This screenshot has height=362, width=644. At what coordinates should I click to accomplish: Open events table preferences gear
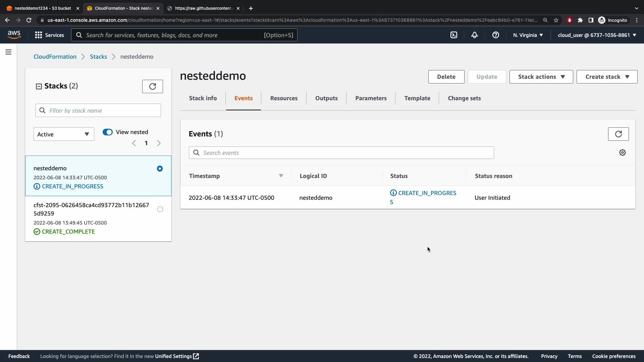click(622, 153)
